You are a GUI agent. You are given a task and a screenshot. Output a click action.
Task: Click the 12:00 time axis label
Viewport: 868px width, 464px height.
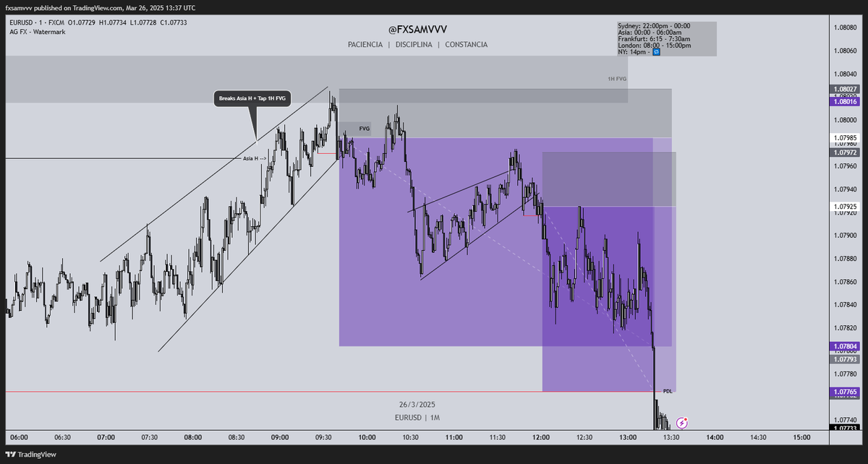coord(541,437)
